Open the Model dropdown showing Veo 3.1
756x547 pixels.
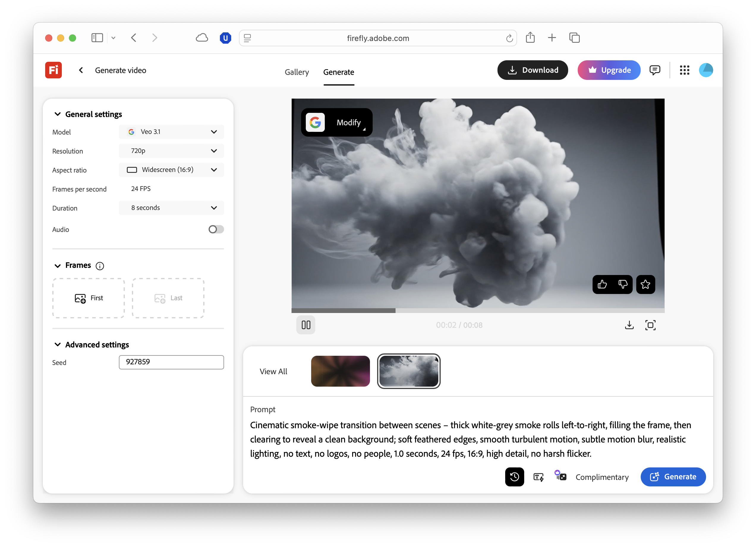point(171,132)
